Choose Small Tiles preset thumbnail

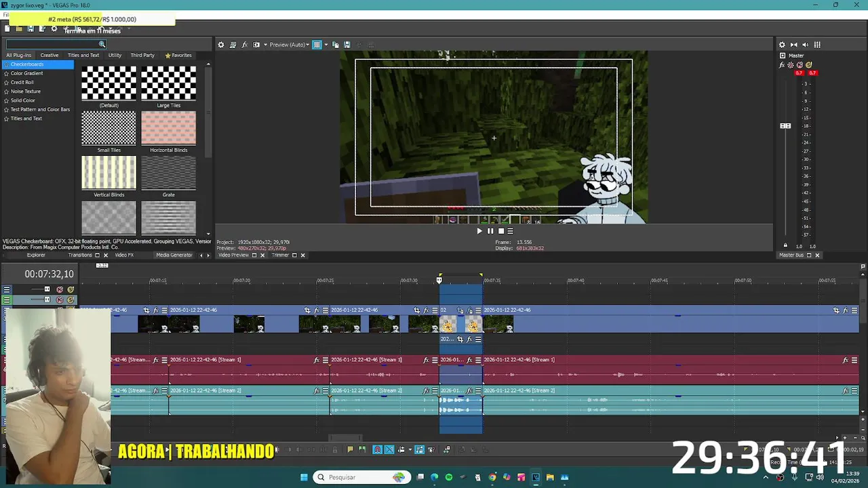coord(109,128)
